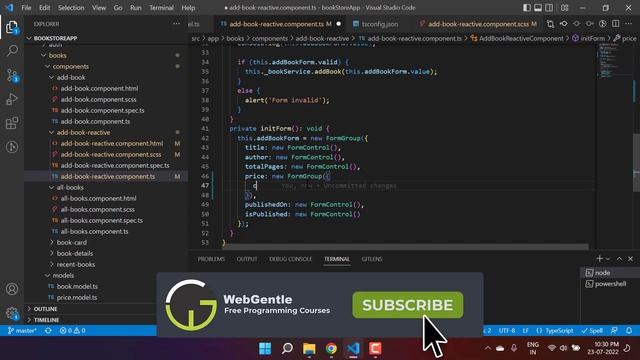The width and height of the screenshot is (640, 360).
Task: Click the feedback icon in status bar
Action: [614, 331]
